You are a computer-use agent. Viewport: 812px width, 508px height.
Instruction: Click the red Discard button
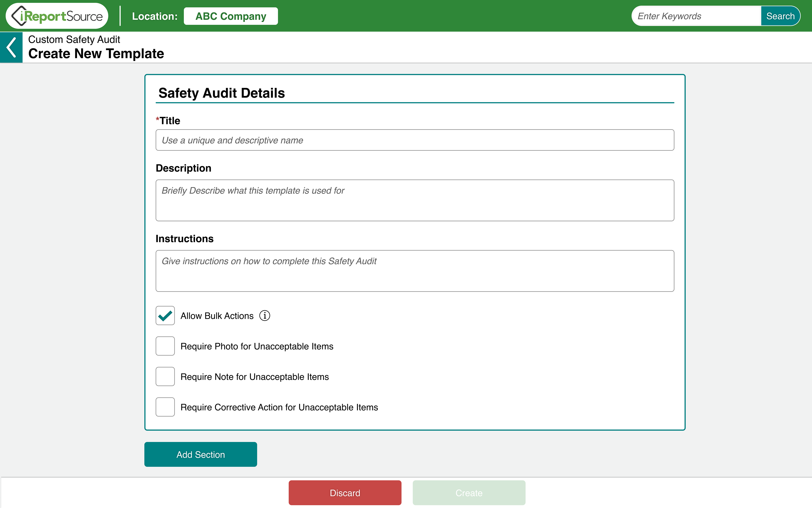[x=345, y=493]
